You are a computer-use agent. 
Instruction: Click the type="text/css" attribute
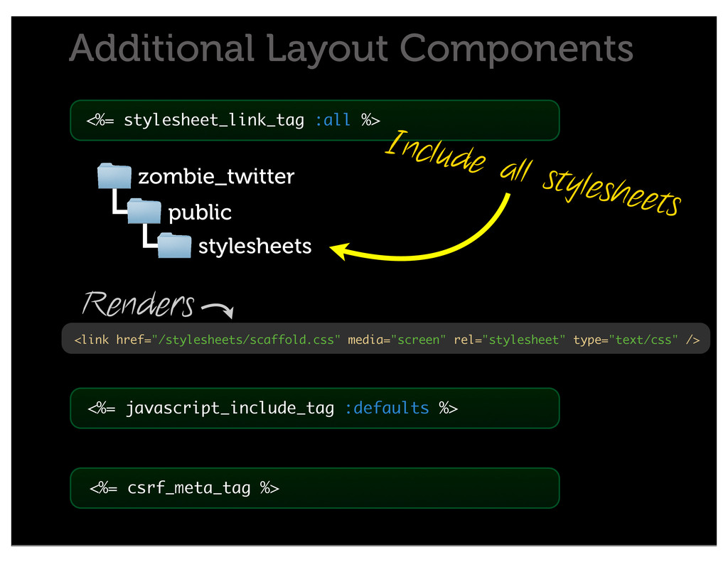[626, 340]
